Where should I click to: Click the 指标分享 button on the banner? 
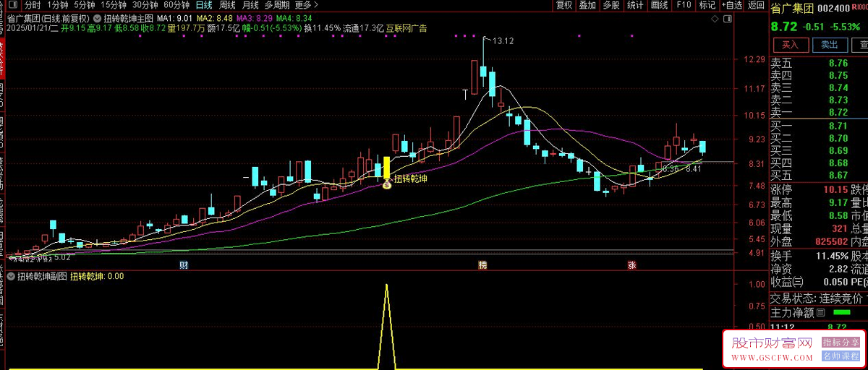click(x=841, y=342)
